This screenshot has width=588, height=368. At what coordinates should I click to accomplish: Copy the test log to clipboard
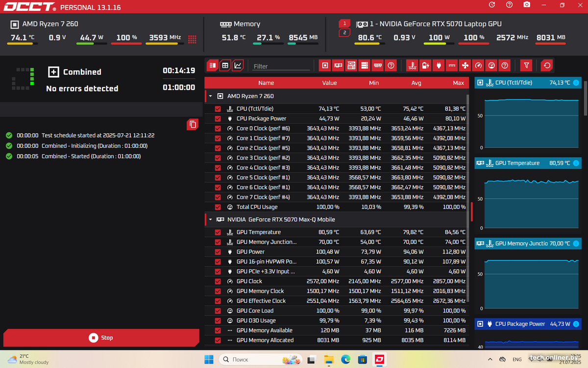tap(193, 125)
